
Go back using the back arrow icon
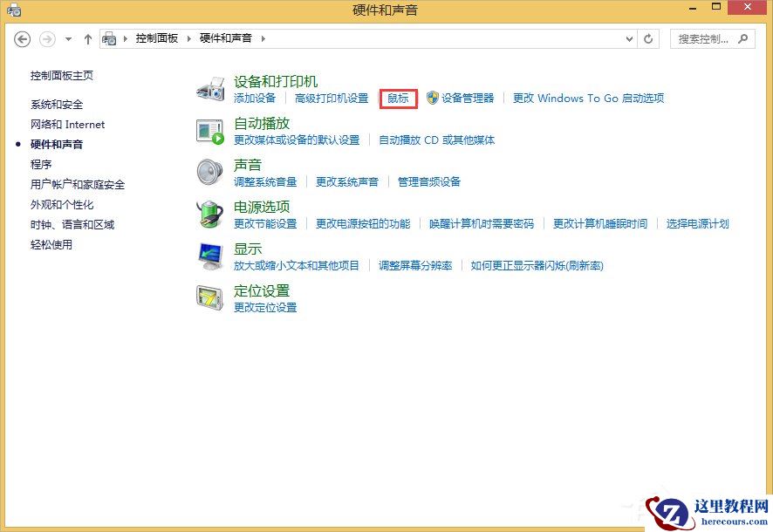[21, 38]
